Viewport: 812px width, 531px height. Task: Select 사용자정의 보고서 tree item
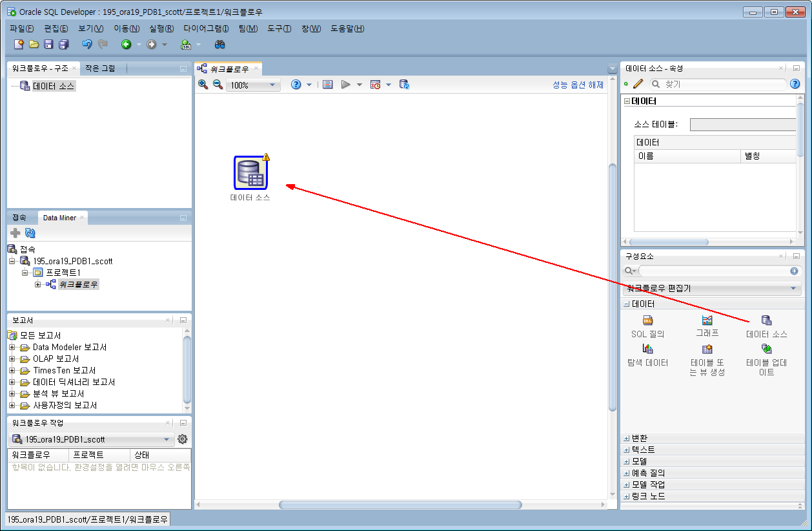[x=65, y=406]
